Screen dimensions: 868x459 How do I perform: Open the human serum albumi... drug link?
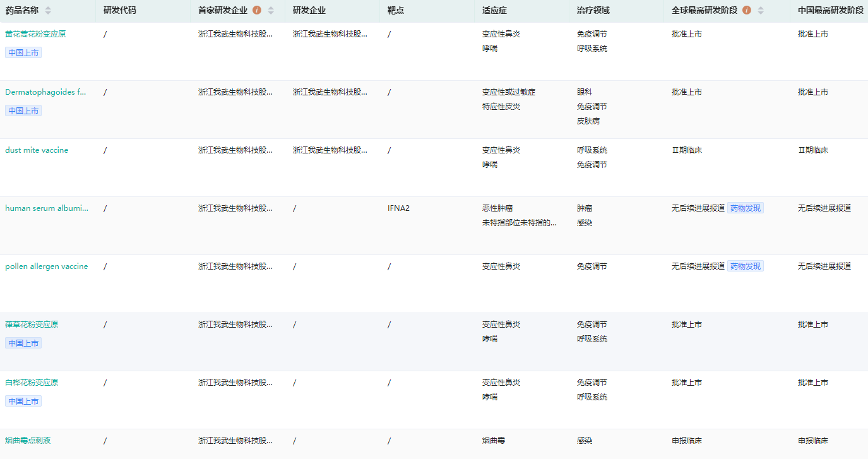(47, 208)
